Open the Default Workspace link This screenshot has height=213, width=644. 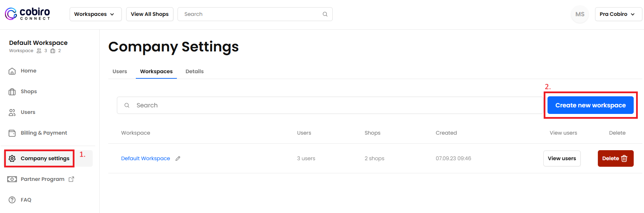pos(145,158)
